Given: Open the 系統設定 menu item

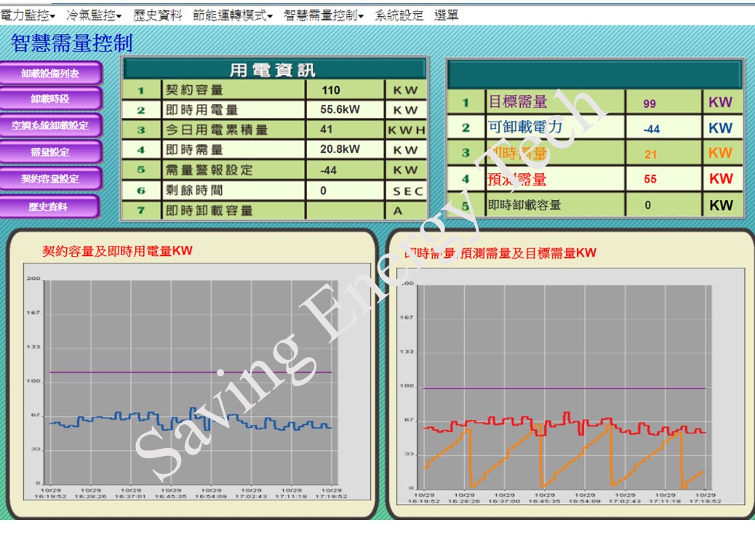Looking at the screenshot, I should (399, 15).
